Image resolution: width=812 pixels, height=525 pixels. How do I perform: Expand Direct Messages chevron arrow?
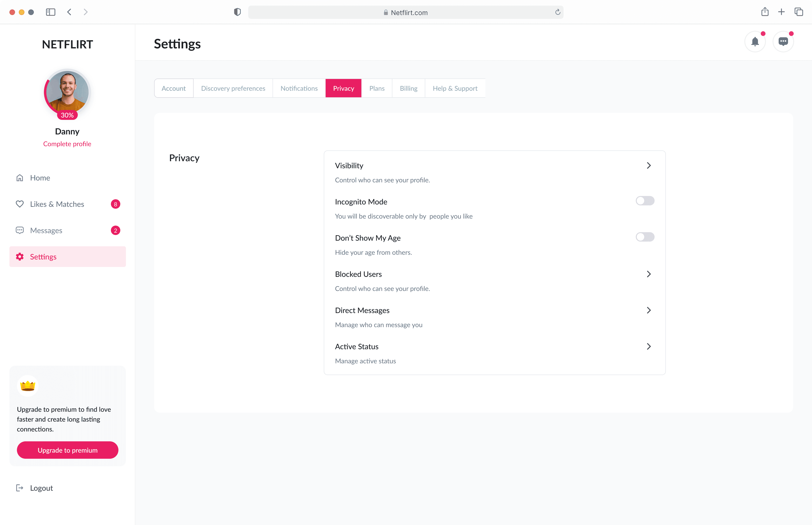[648, 310]
